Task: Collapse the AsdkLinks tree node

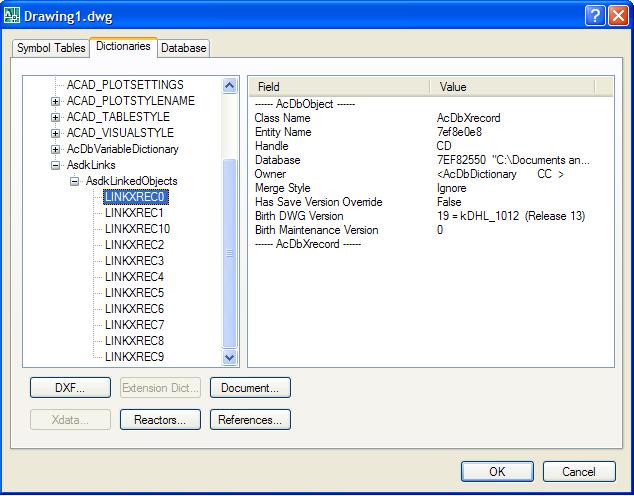Action: (56, 165)
